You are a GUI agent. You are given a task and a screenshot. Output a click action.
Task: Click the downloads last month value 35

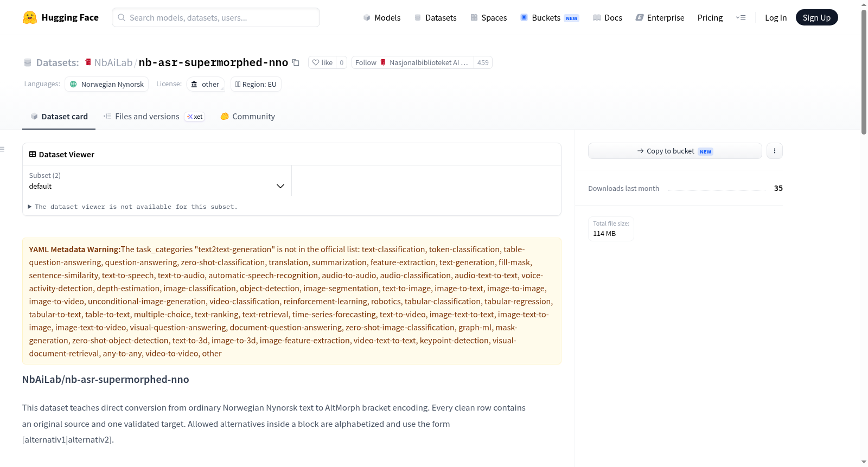778,188
